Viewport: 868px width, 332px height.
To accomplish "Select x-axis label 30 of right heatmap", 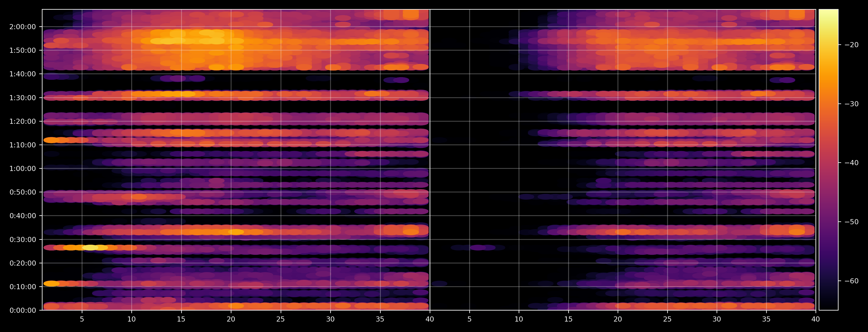I will point(717,319).
